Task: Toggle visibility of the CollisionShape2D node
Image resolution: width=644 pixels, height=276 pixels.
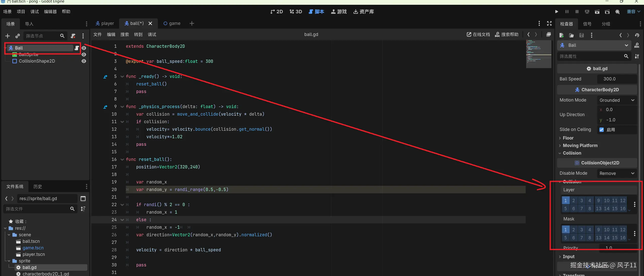Action: (84, 61)
